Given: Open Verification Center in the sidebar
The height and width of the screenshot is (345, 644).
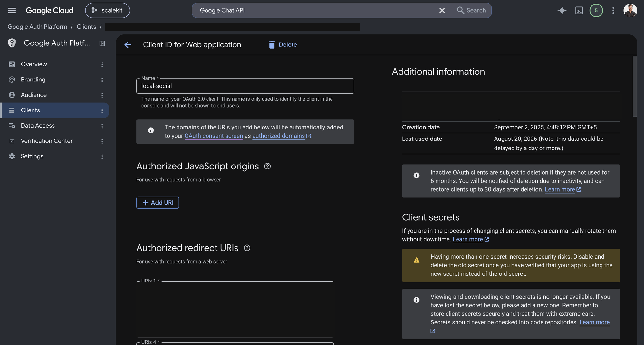Looking at the screenshot, I should tap(47, 141).
